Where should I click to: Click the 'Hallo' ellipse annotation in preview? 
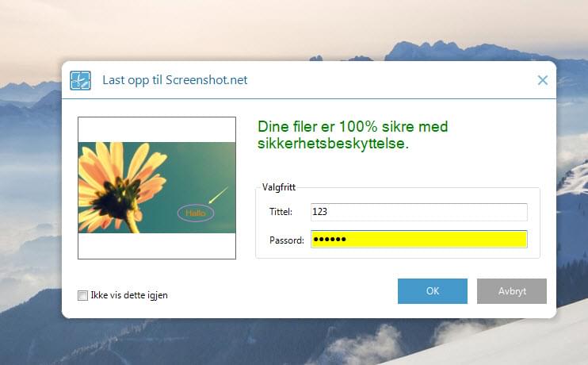tap(195, 213)
